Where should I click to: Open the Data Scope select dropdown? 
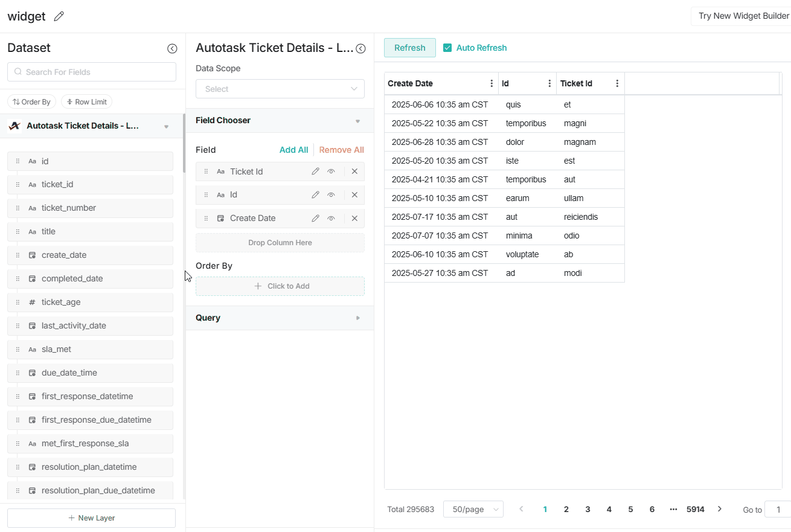pos(280,89)
